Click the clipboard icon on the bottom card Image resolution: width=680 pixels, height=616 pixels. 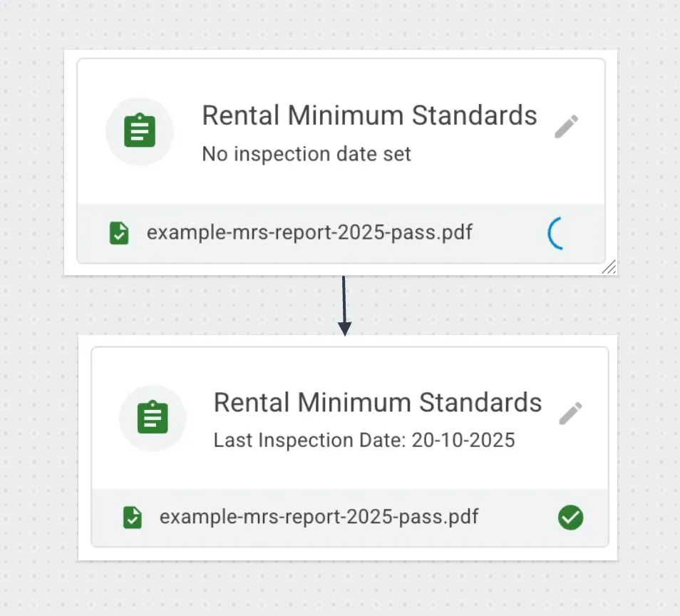coord(153,418)
